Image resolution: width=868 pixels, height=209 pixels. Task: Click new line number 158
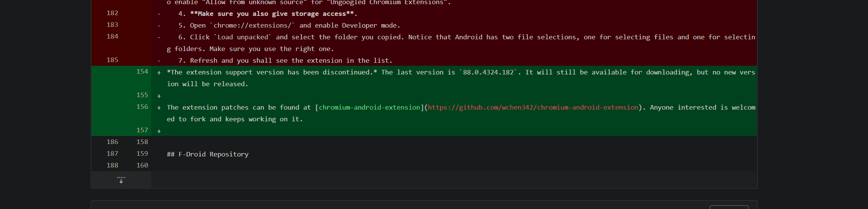(x=142, y=142)
